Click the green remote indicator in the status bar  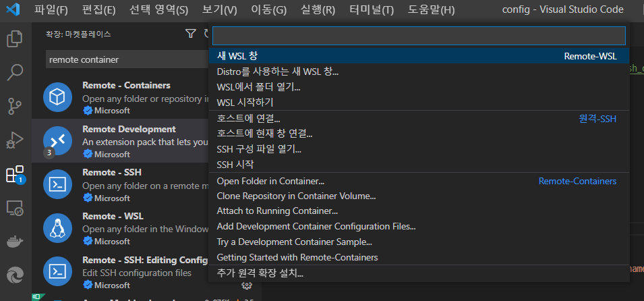(x=38, y=298)
